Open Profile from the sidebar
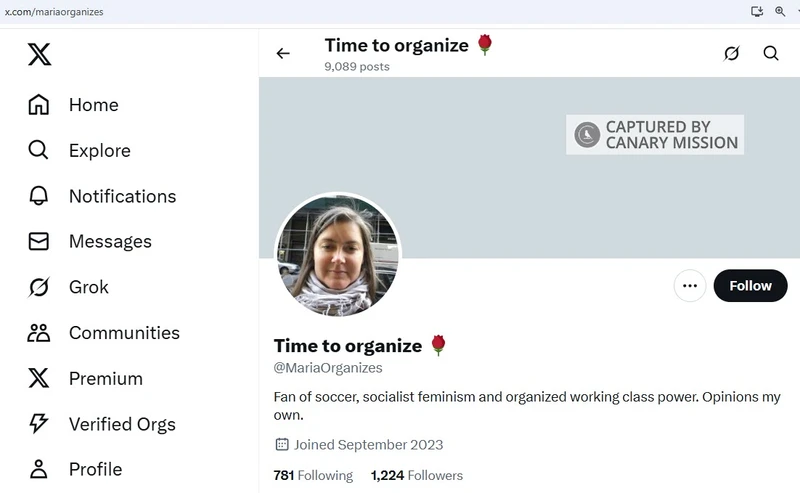 95,469
